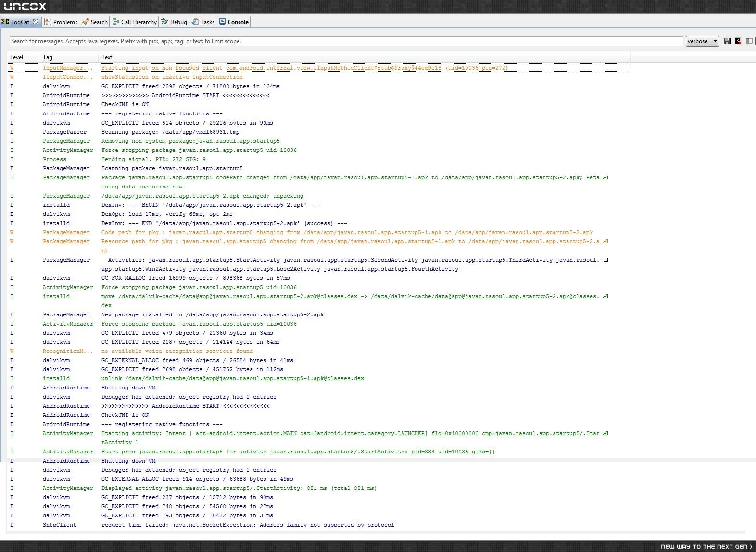Show the Tasks tab
Image resolution: width=756 pixels, height=552 pixels.
click(x=203, y=22)
